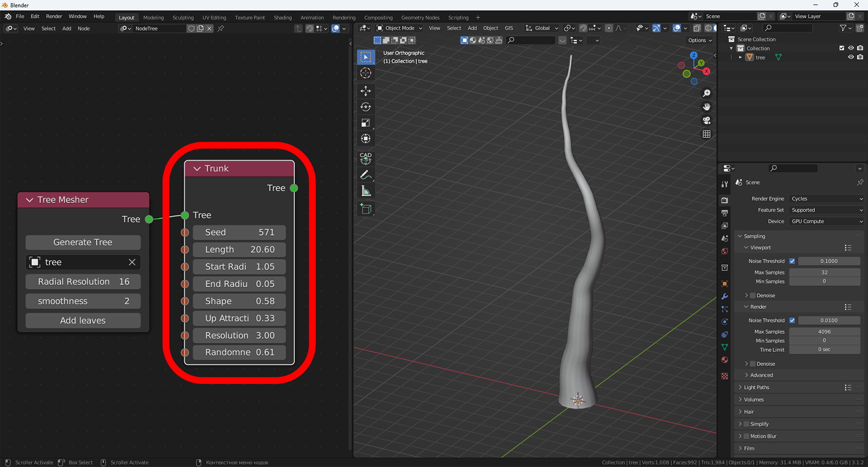Select the Cursor tool in viewport toolbar

[366, 73]
